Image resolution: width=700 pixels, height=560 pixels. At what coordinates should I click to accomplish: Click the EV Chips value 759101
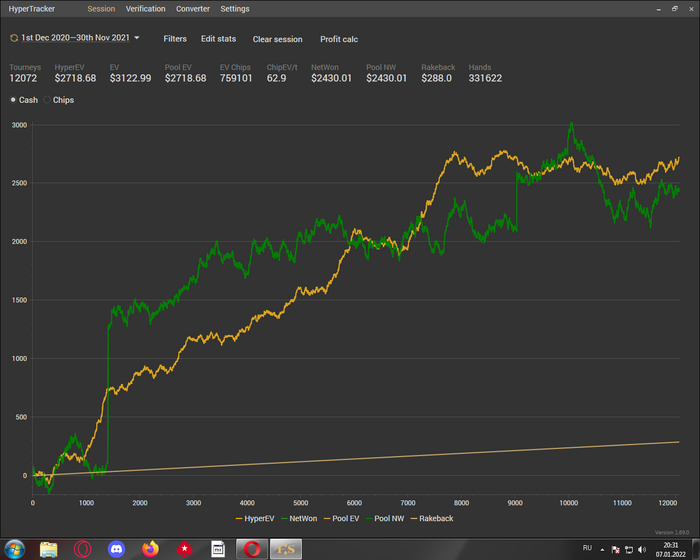(236, 78)
